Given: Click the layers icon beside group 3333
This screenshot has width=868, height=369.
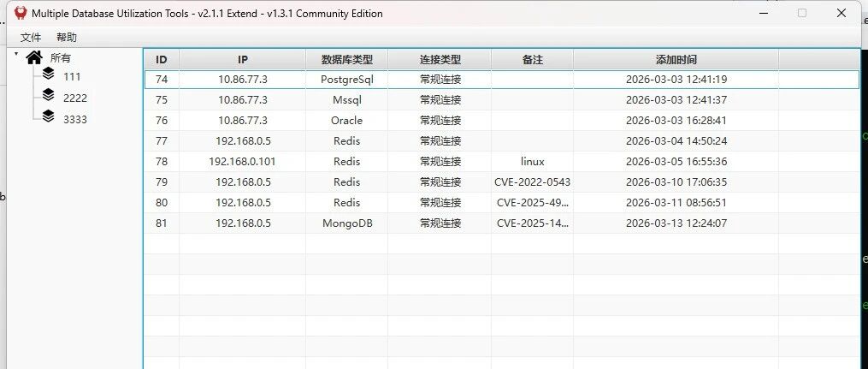Looking at the screenshot, I should pos(49,116).
